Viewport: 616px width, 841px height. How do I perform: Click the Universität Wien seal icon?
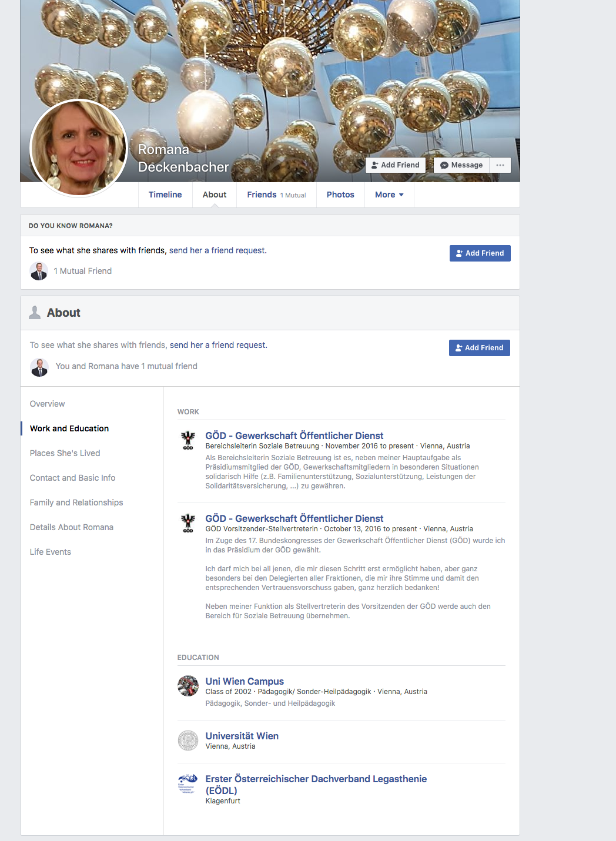pyautogui.click(x=188, y=741)
